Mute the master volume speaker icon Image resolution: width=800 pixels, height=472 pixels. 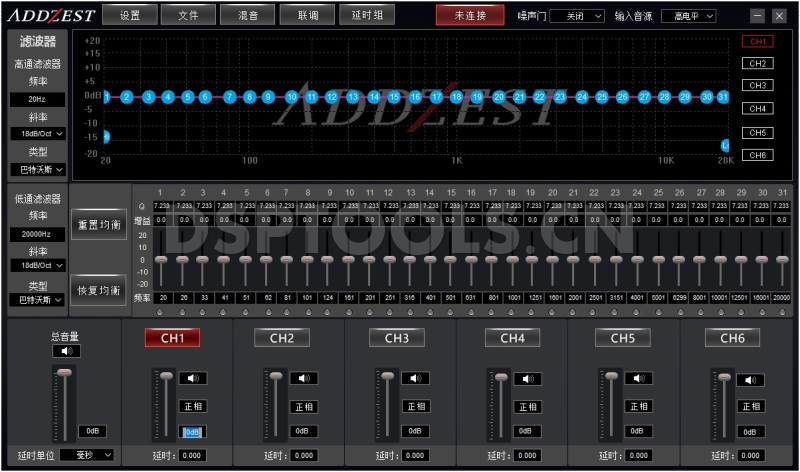point(67,351)
